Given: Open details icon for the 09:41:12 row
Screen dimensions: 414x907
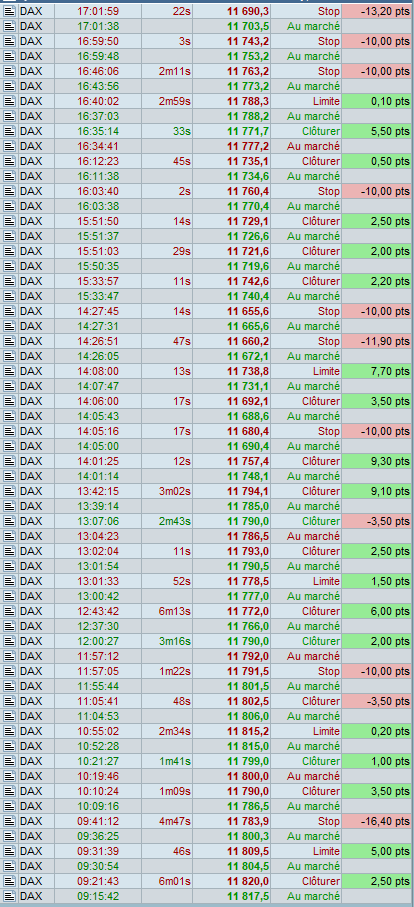Looking at the screenshot, I should (x=9, y=821).
